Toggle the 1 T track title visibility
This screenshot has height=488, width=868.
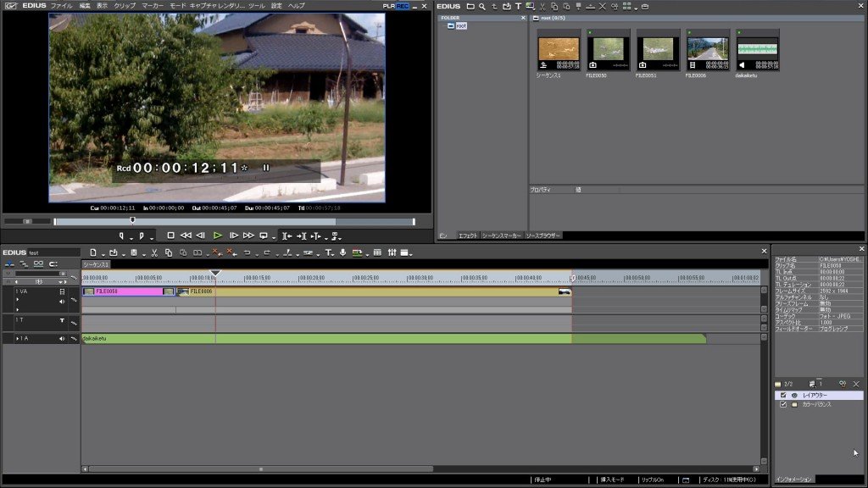click(x=62, y=320)
